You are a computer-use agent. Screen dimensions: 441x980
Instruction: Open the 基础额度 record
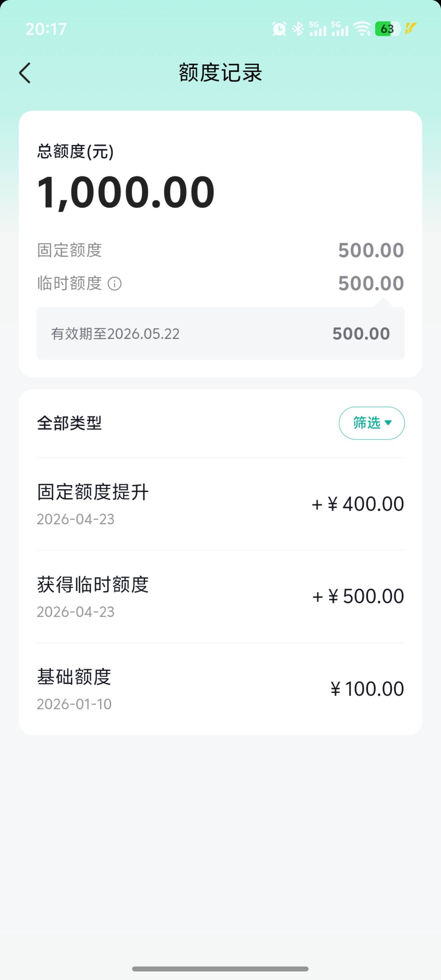click(220, 689)
